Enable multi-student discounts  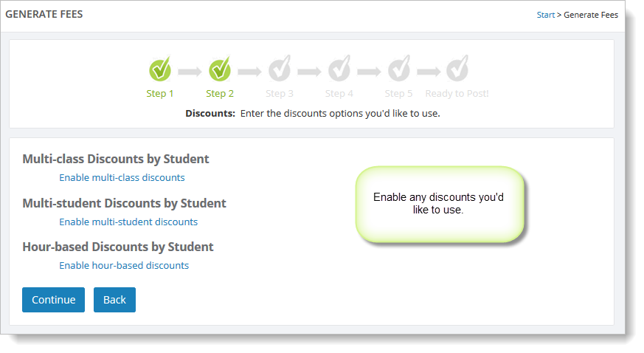pyautogui.click(x=128, y=222)
